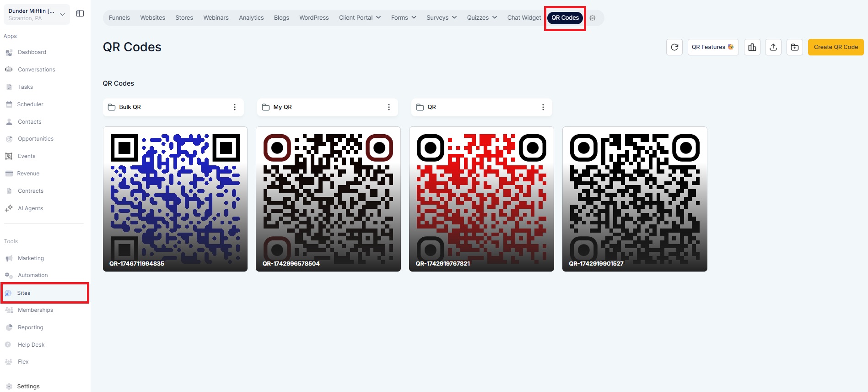
Task: Click the Opportunities sidebar icon
Action: [9, 139]
